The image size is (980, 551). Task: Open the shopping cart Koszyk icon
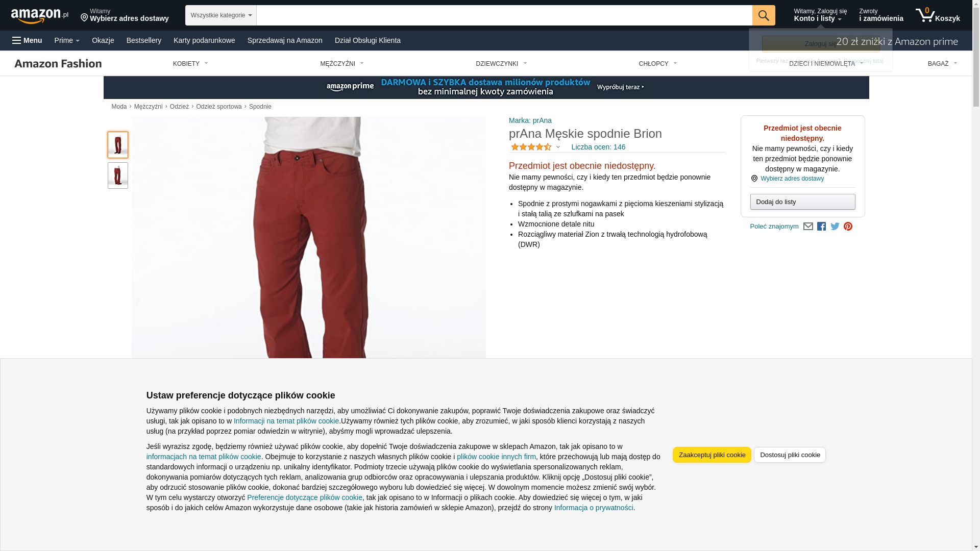[x=937, y=15]
